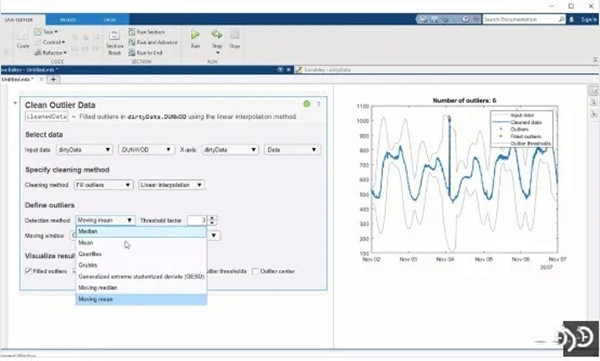Select the Untitled.mlx document tab
This screenshot has height=361, width=600.
pyautogui.click(x=18, y=79)
